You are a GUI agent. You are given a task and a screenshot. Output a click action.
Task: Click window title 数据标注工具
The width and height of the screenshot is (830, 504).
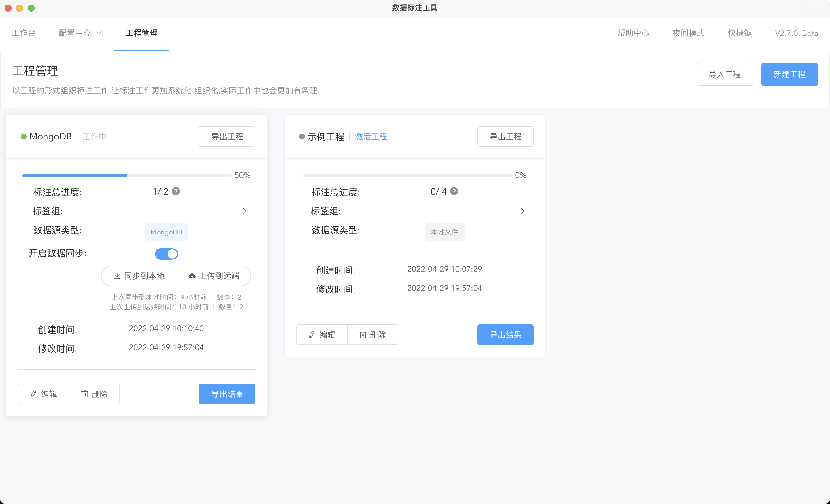(415, 8)
